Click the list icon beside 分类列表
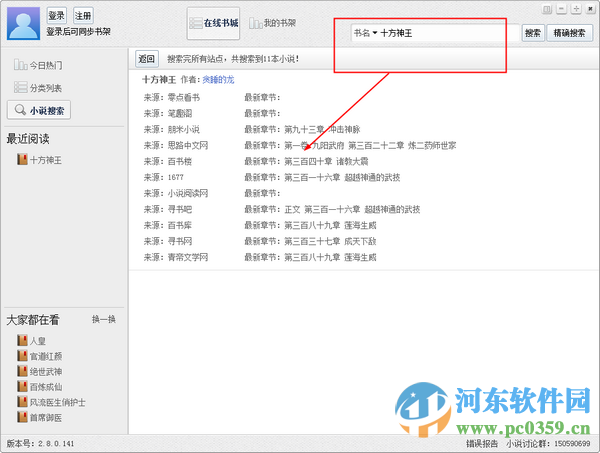The width and height of the screenshot is (600, 453). 20,87
